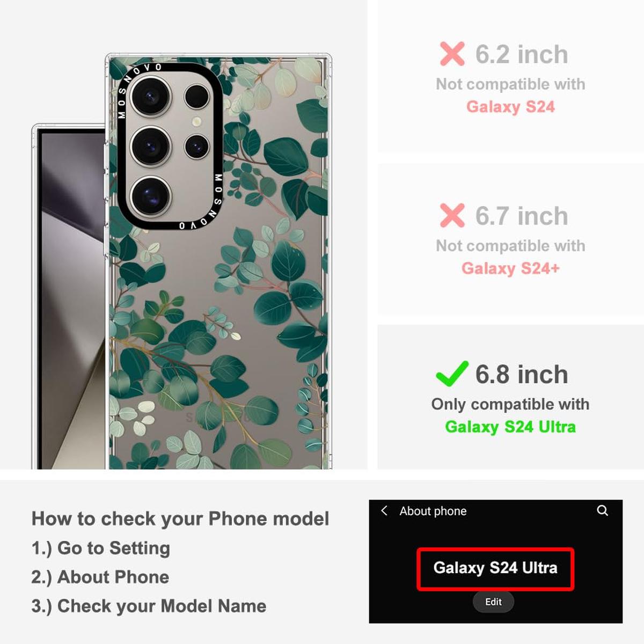Click step '2.) About Phone' text
The height and width of the screenshot is (644, 644).
100,577
